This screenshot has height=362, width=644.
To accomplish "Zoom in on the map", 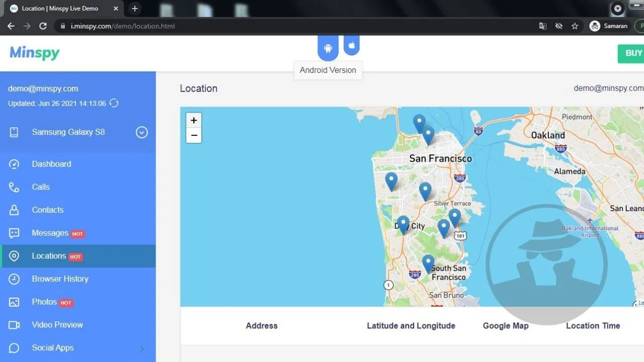I will [194, 121].
